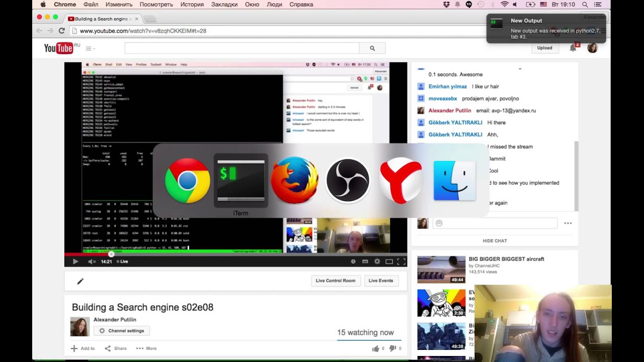The height and width of the screenshot is (362, 644).
Task: Open the Закладки menu
Action: tap(224, 5)
